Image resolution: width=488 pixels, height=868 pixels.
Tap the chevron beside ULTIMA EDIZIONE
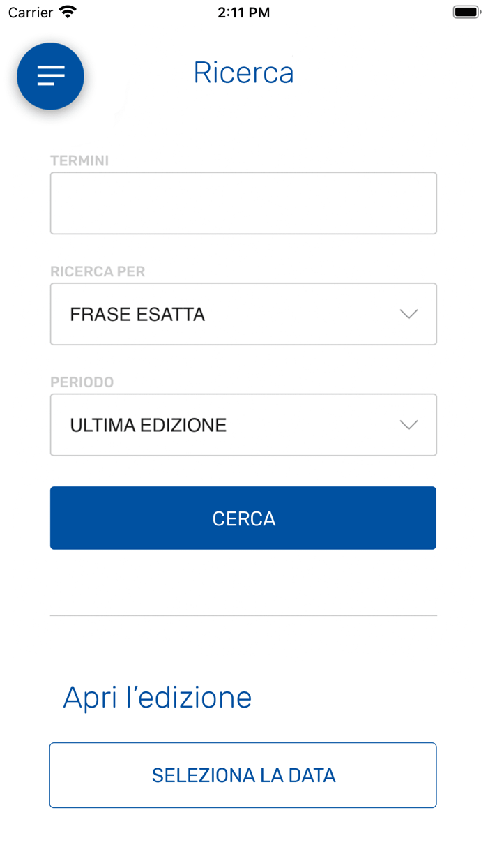coord(409,425)
